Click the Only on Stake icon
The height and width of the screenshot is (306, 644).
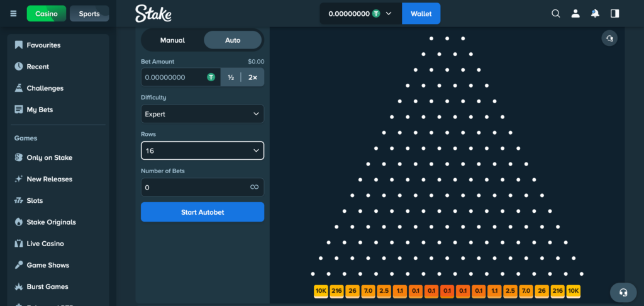[18, 157]
